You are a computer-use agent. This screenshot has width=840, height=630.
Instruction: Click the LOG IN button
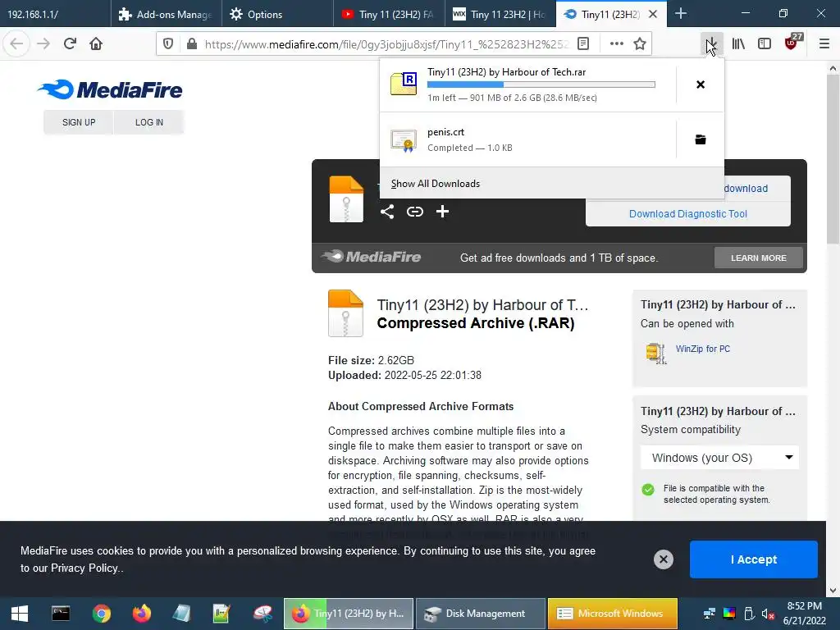click(x=149, y=122)
